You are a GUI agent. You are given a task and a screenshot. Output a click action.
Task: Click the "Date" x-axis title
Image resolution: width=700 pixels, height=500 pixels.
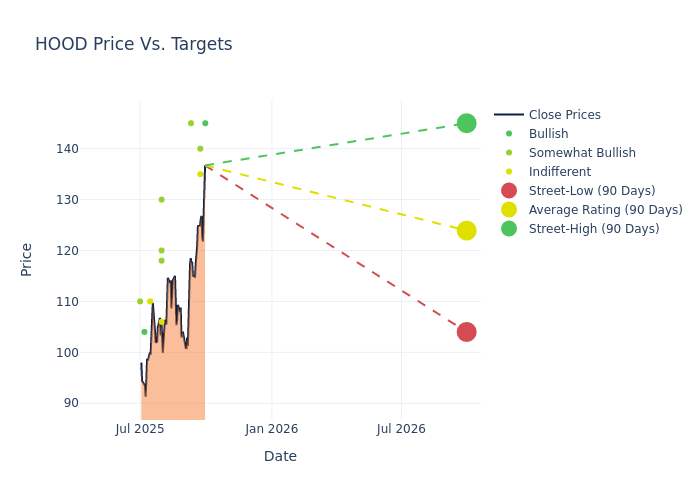tap(280, 456)
